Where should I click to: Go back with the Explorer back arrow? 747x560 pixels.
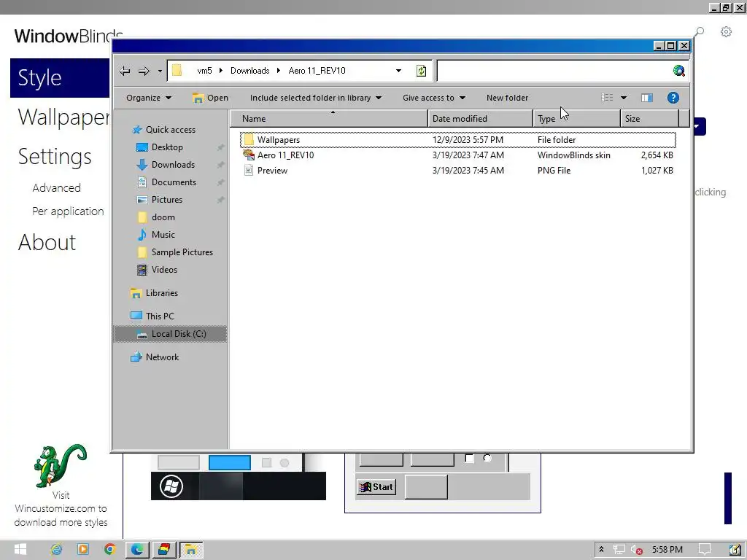click(x=125, y=71)
